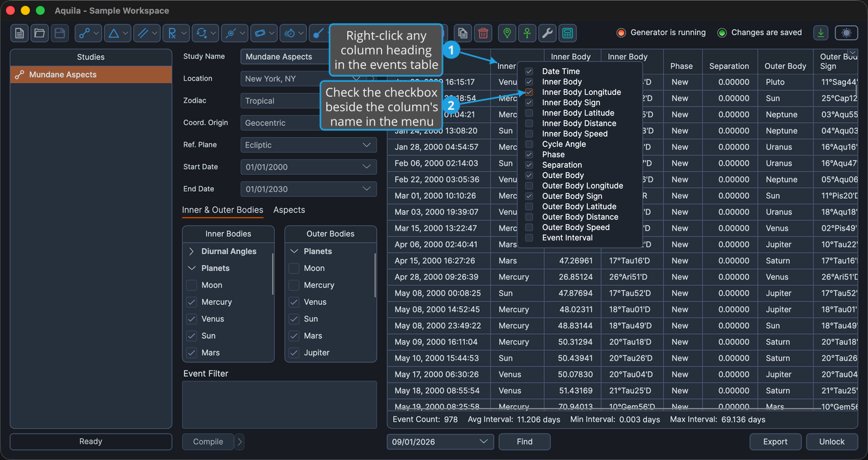Select the planet orbit study tool icon
868x460 pixels.
click(259, 33)
